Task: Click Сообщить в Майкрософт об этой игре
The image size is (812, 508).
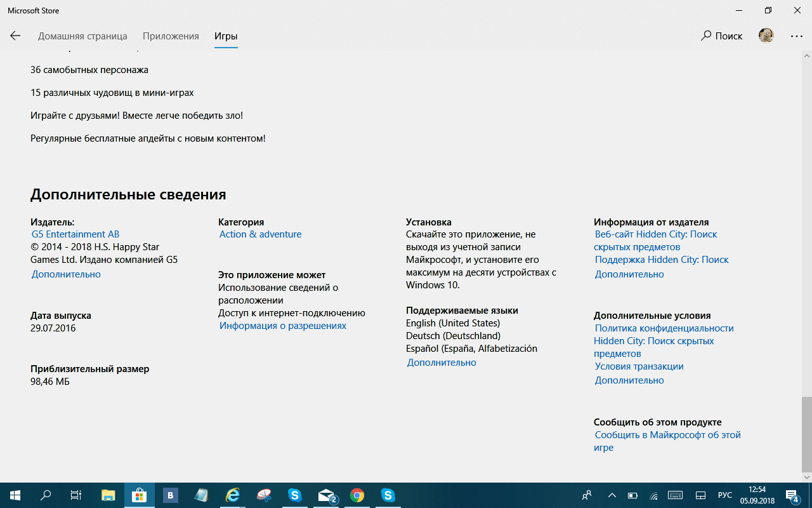Action: click(x=667, y=441)
